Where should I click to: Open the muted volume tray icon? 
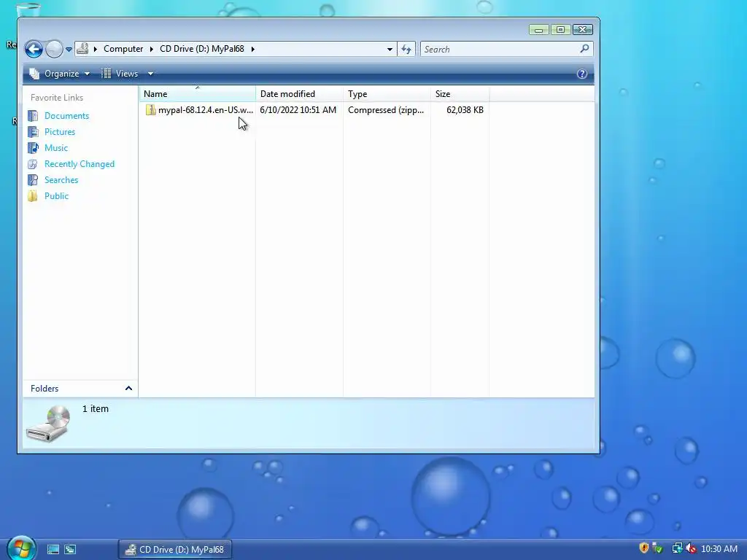pyautogui.click(x=691, y=548)
